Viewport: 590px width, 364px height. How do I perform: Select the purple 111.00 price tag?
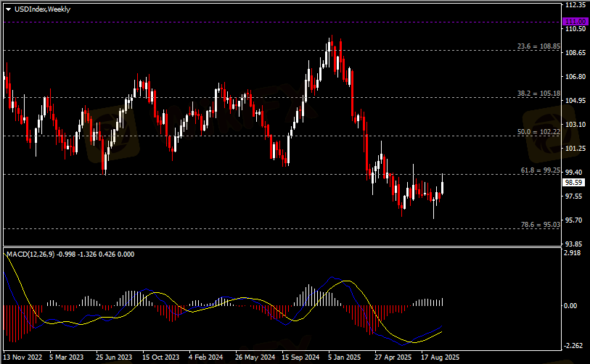click(575, 22)
